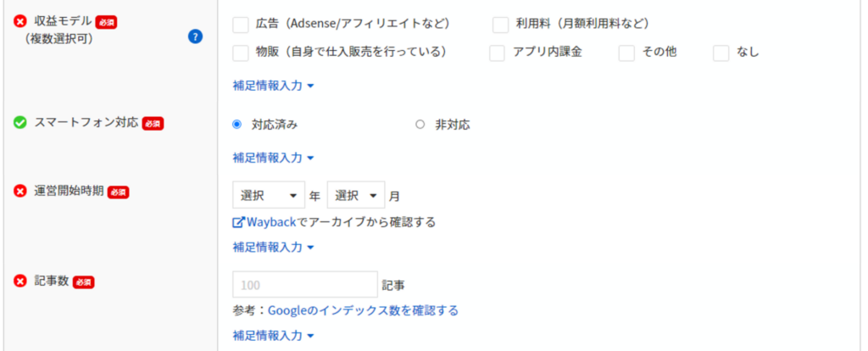Open the year 選択 dropdown
The height and width of the screenshot is (351, 868).
tap(269, 196)
